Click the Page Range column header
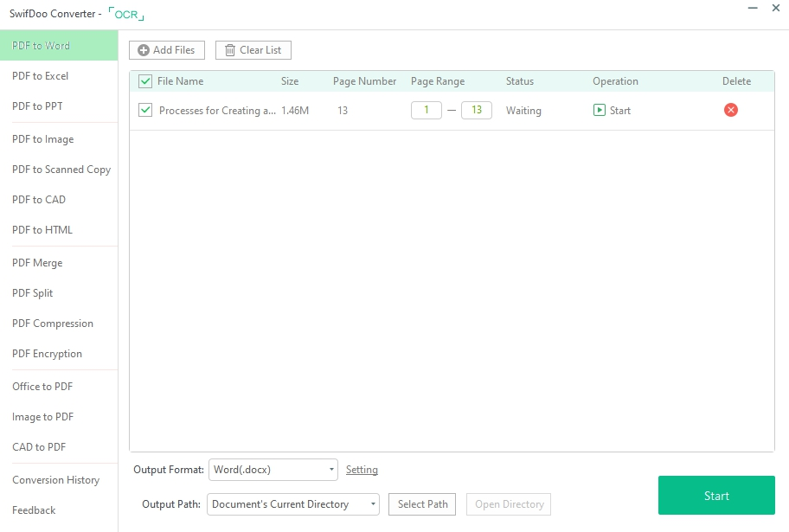Screen dimensions: 789x532 coord(437,81)
